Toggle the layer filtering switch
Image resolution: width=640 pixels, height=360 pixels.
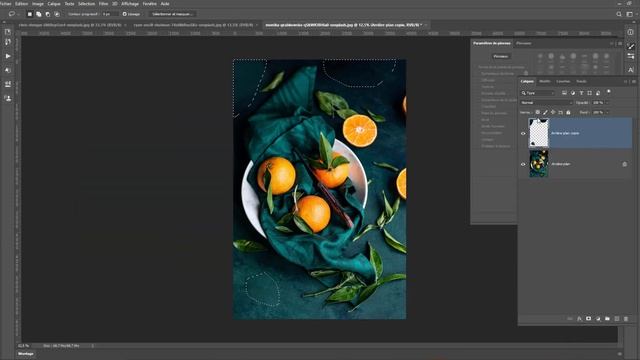point(609,91)
